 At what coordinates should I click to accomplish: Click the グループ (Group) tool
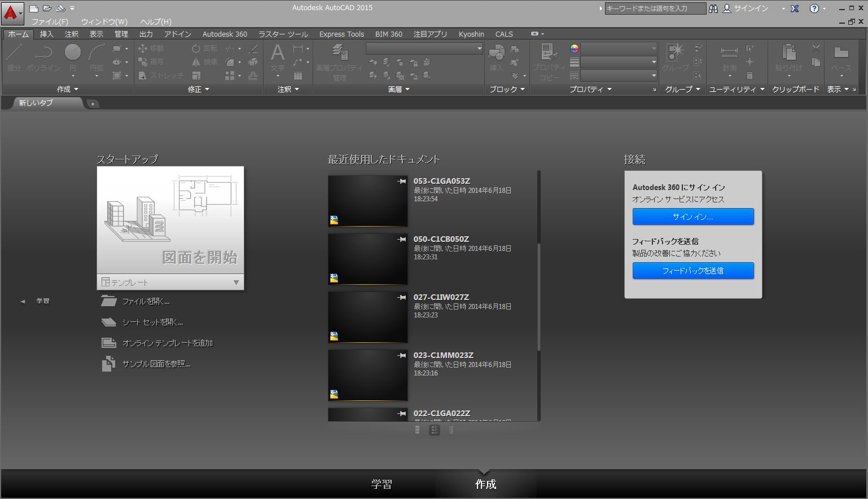pos(676,58)
